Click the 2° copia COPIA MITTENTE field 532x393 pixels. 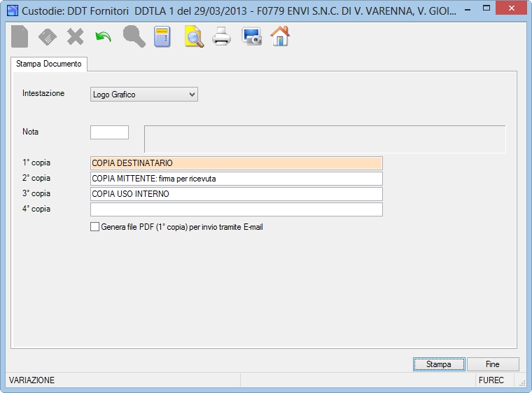click(x=237, y=179)
